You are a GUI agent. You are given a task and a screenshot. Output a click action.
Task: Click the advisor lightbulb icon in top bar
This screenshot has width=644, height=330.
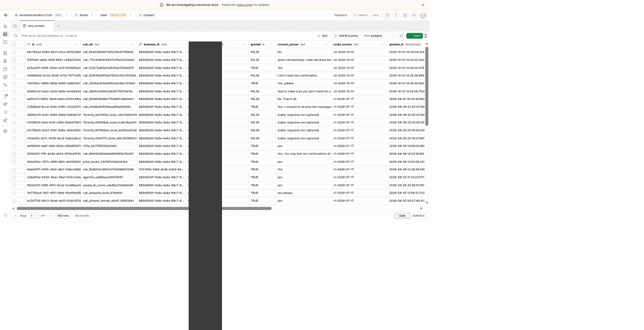(396, 15)
